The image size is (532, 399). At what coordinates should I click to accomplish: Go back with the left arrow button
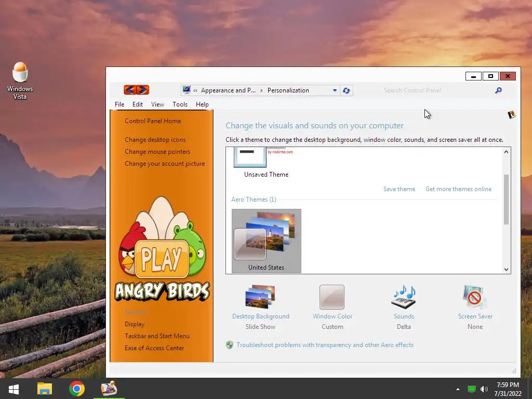130,90
